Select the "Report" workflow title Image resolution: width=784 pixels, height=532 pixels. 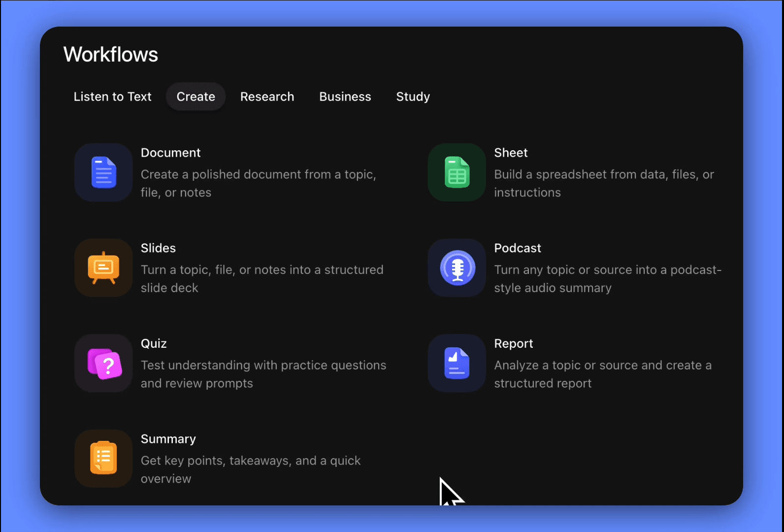pyautogui.click(x=514, y=344)
